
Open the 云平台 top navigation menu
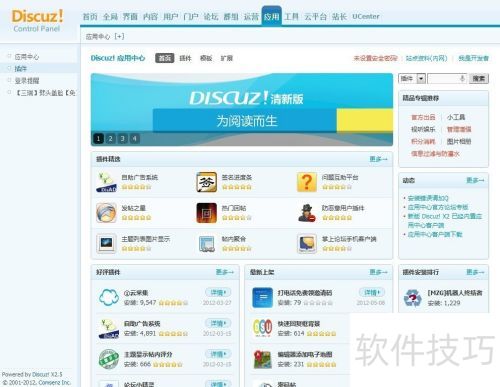pyautogui.click(x=315, y=16)
